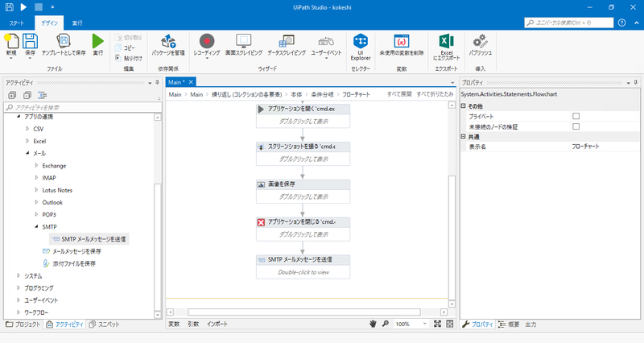Viewport: 644px width, 343px height.
Task: Open パッケージを管理 (Manage Packages)
Action: click(168, 42)
